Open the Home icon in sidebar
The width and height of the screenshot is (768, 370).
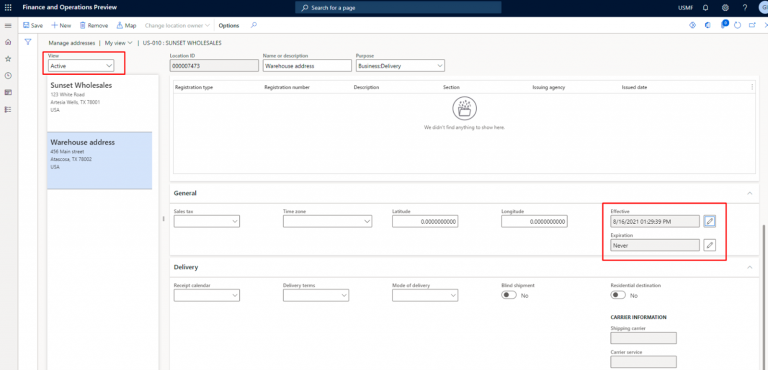click(x=8, y=42)
